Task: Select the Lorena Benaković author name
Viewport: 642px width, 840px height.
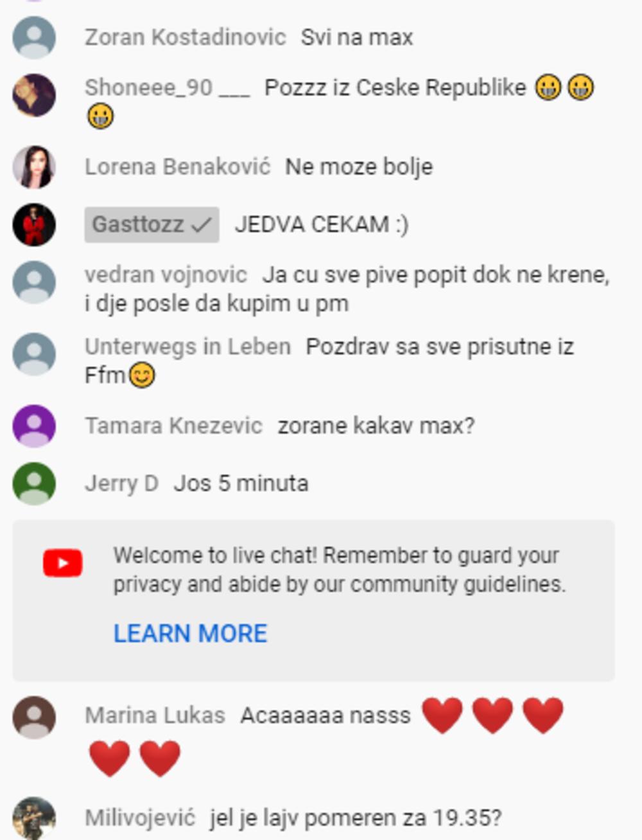Action: coord(177,167)
